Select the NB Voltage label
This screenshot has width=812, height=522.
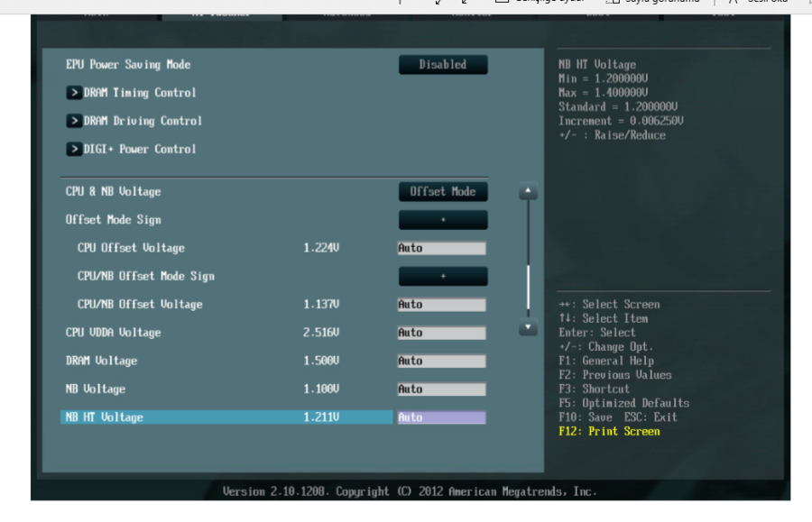pyautogui.click(x=96, y=389)
